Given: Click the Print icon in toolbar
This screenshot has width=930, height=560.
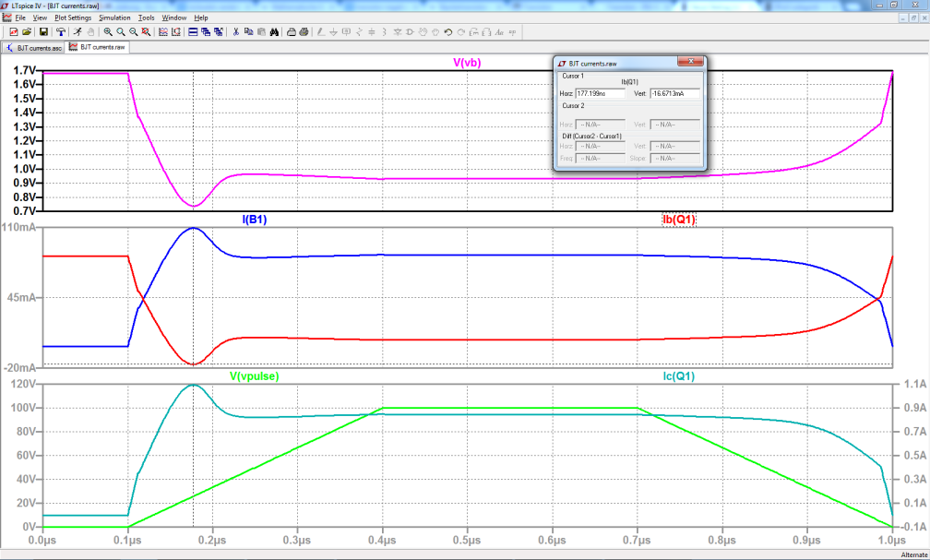Looking at the screenshot, I should coord(291,31).
